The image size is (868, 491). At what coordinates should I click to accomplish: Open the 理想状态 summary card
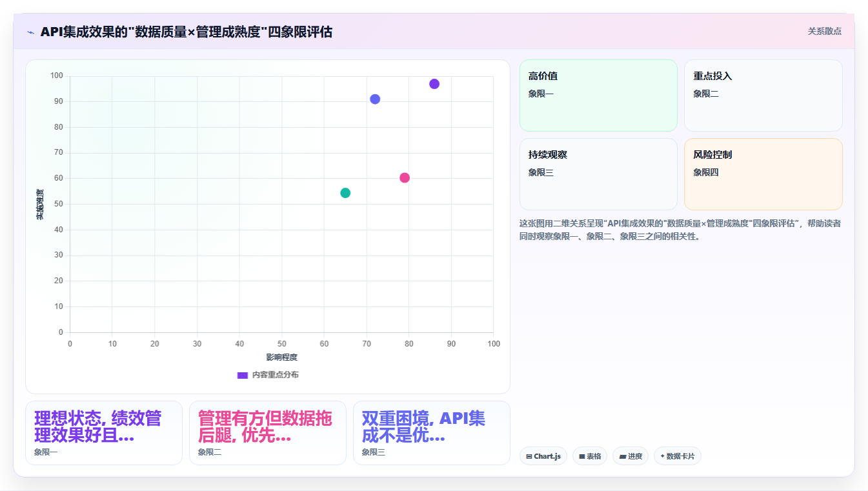(x=104, y=433)
